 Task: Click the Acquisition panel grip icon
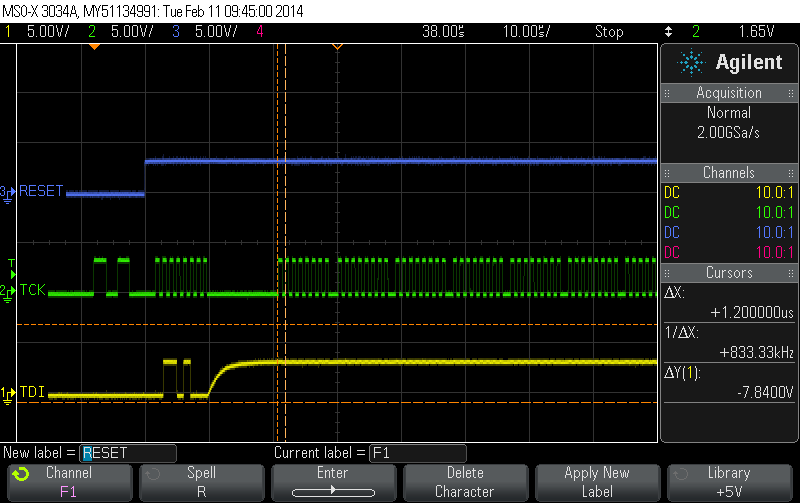coord(667,93)
